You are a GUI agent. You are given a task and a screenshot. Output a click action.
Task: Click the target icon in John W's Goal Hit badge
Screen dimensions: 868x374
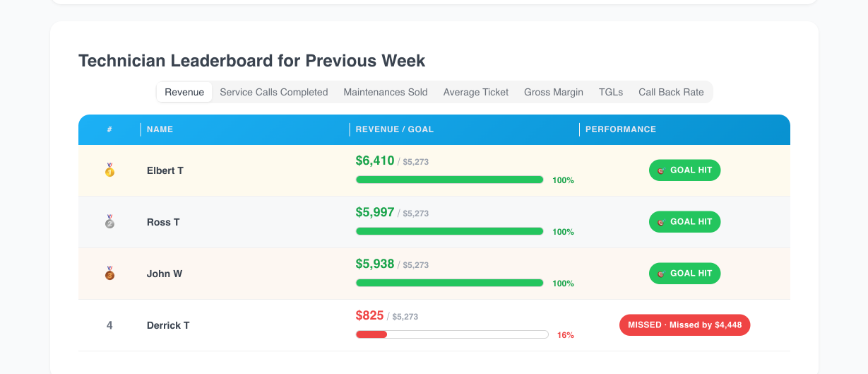tap(661, 274)
